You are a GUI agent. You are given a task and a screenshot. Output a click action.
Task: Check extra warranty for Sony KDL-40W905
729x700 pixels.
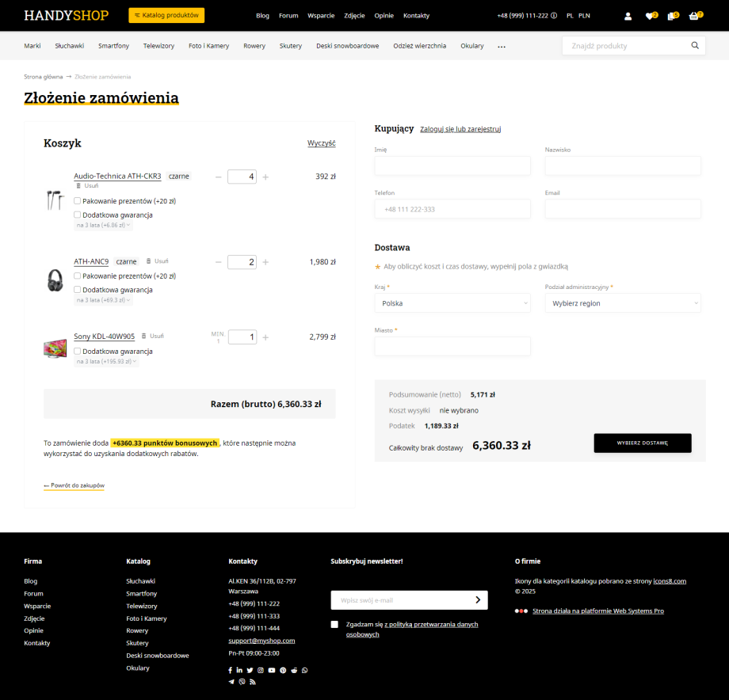78,351
